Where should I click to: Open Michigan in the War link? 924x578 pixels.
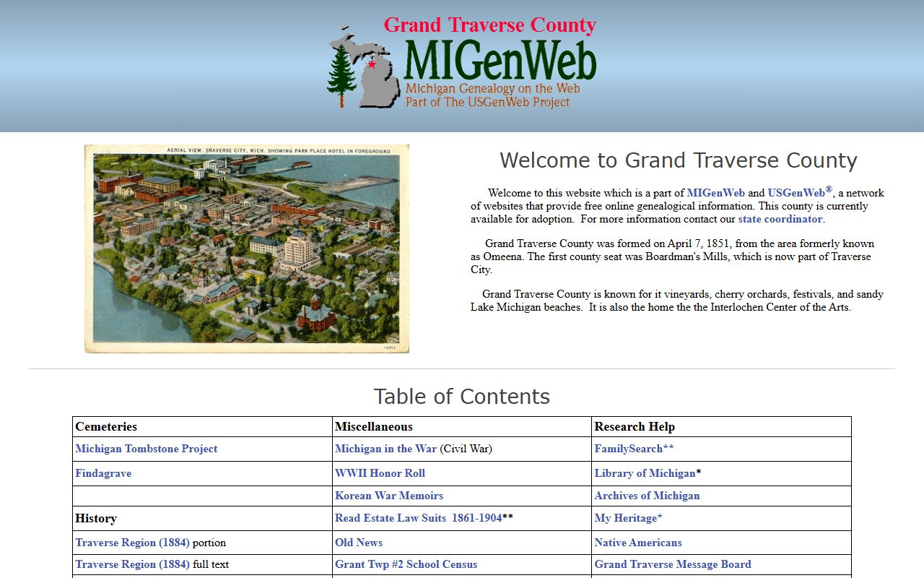pyautogui.click(x=385, y=449)
